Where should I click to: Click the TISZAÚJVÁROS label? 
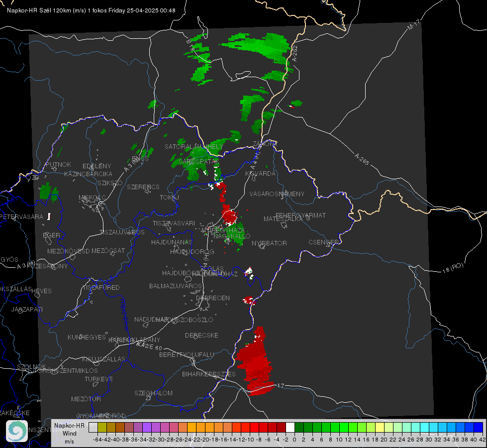(122, 232)
